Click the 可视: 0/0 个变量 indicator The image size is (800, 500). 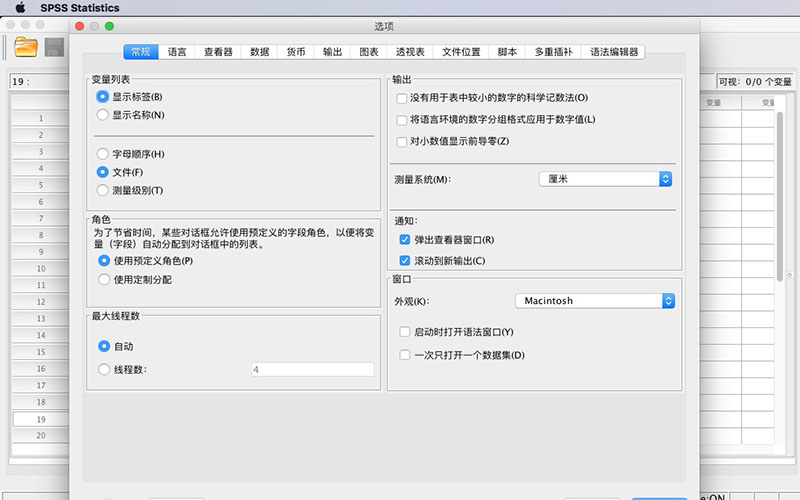click(755, 82)
